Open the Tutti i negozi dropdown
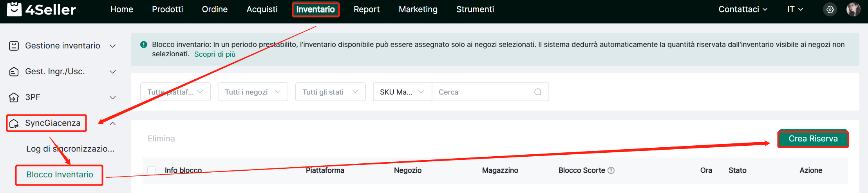Screen dimensions: 868x193 tap(253, 92)
